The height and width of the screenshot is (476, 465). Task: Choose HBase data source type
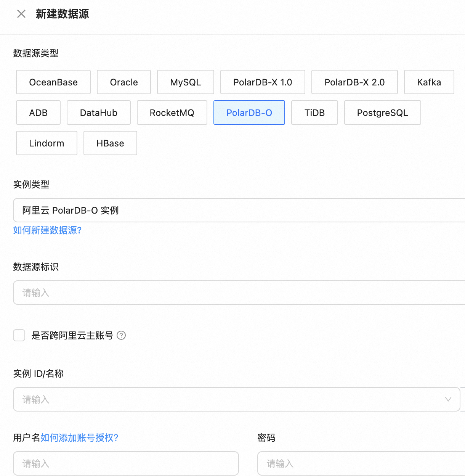110,143
